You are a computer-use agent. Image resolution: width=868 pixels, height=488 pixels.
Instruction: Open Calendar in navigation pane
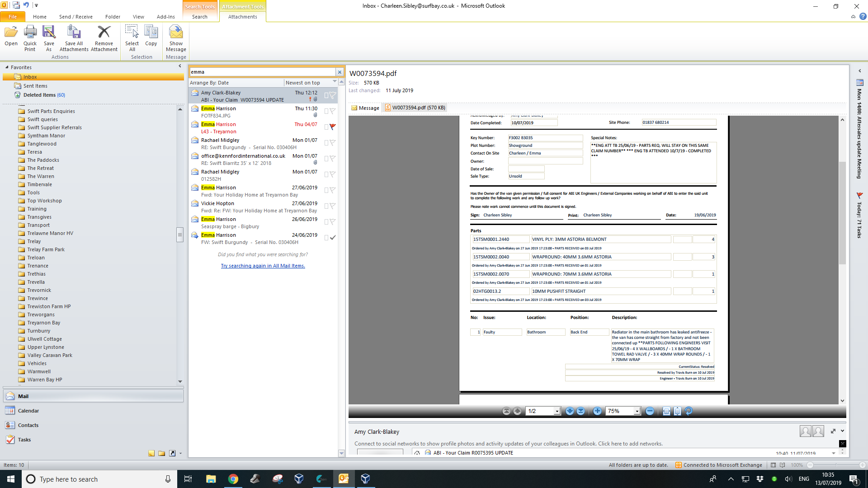(x=28, y=411)
